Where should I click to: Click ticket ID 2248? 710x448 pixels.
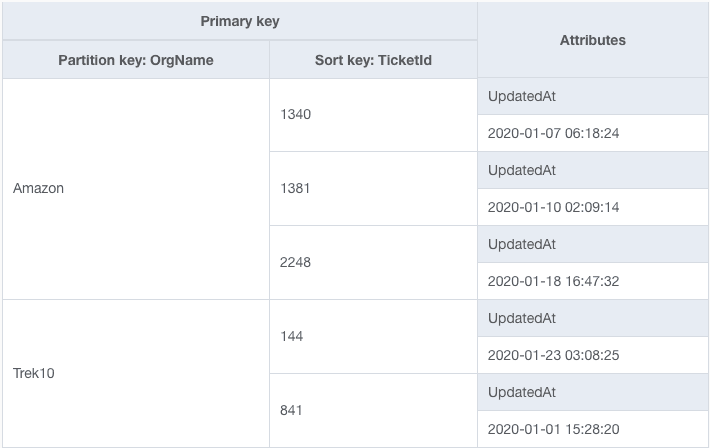coord(297,262)
